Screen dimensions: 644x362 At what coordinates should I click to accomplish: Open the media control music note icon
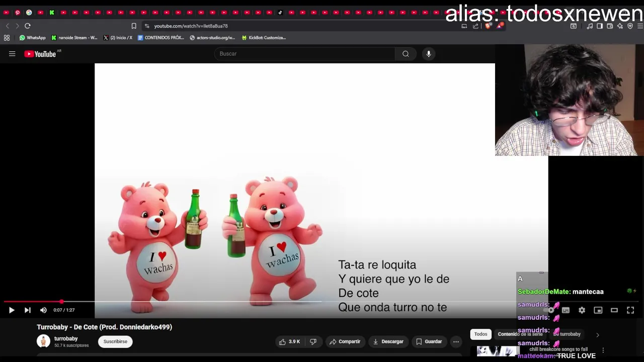(590, 26)
